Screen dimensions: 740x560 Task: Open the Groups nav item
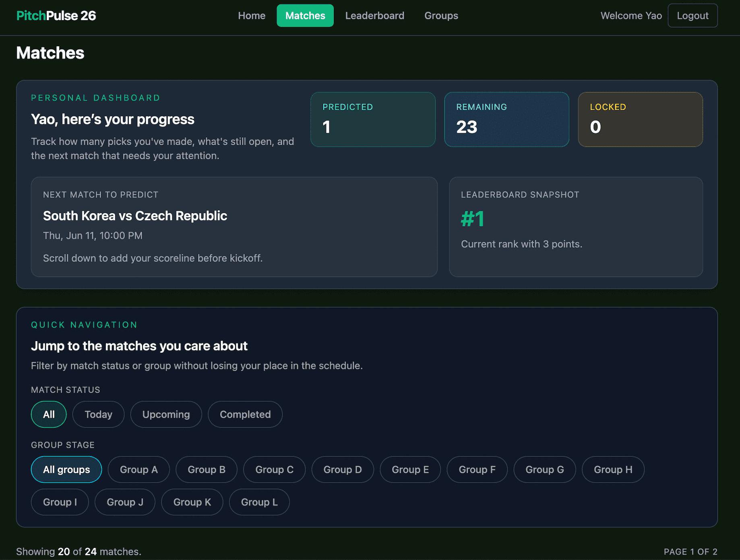(x=441, y=16)
